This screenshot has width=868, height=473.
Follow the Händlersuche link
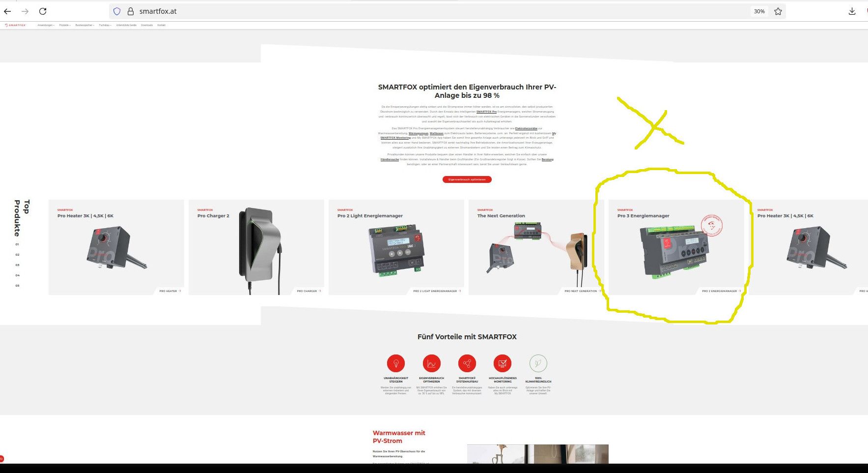[x=390, y=159]
